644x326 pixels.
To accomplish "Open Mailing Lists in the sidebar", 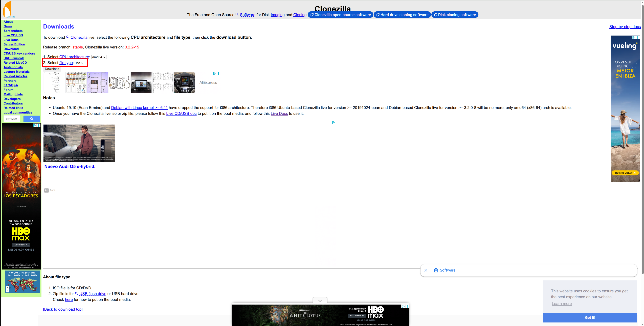I will 13,94.
